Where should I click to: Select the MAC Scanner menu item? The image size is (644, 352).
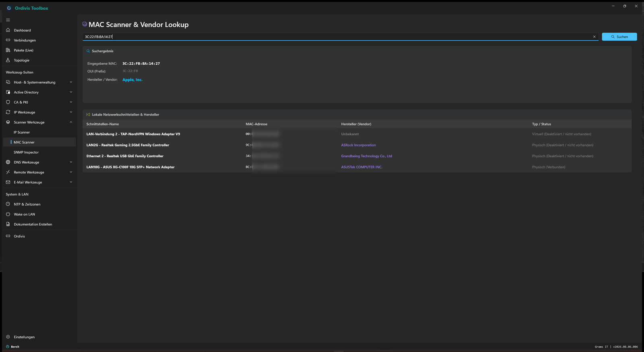pos(39,142)
